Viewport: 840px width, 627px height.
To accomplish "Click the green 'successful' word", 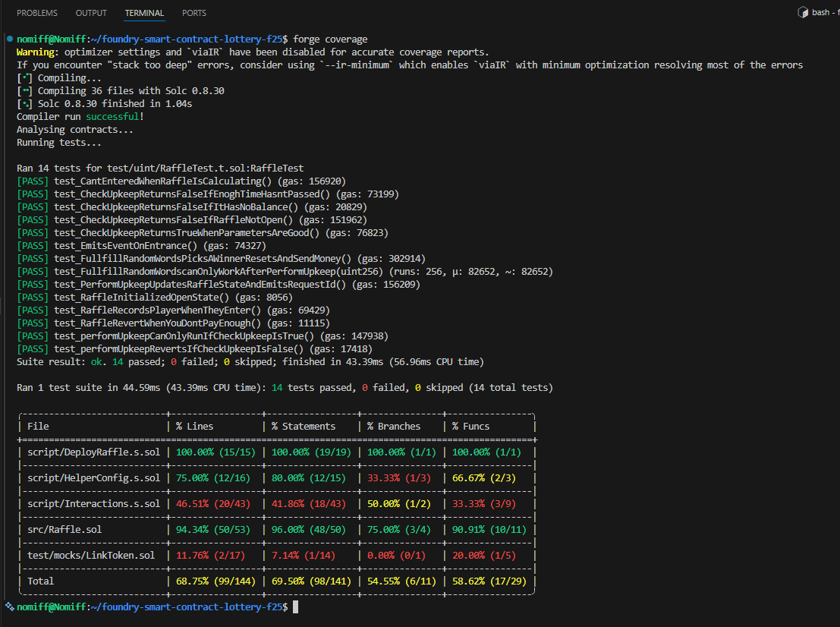I will (x=112, y=116).
